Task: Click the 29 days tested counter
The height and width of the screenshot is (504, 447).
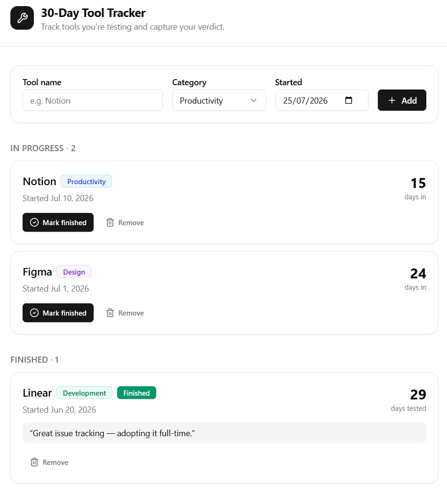Action: pyautogui.click(x=408, y=400)
